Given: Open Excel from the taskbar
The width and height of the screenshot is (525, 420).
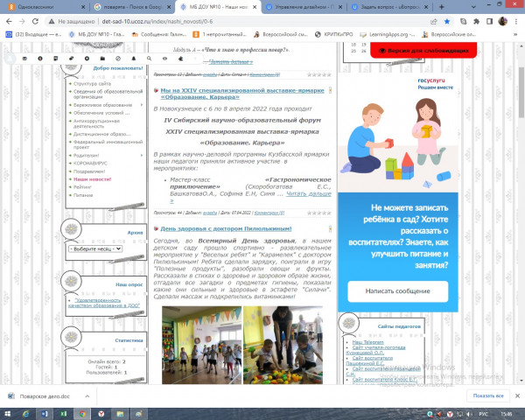Looking at the screenshot, I should tap(63, 414).
